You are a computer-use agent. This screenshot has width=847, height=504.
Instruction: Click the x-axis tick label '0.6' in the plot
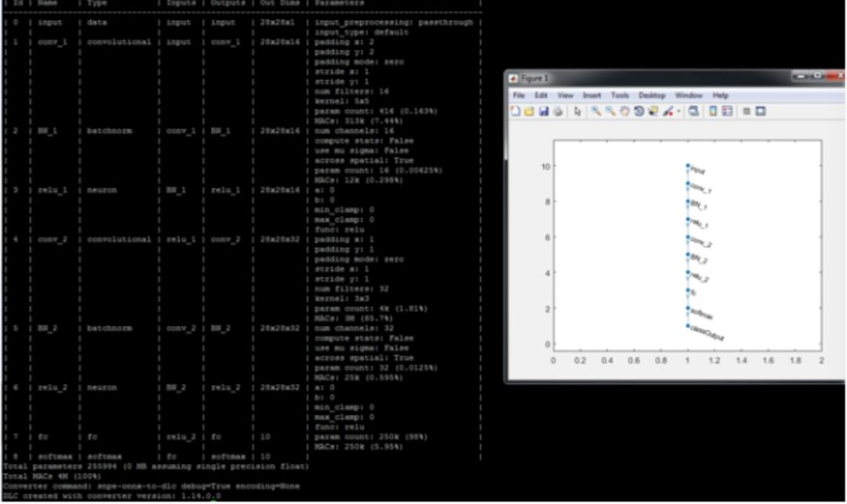click(634, 360)
